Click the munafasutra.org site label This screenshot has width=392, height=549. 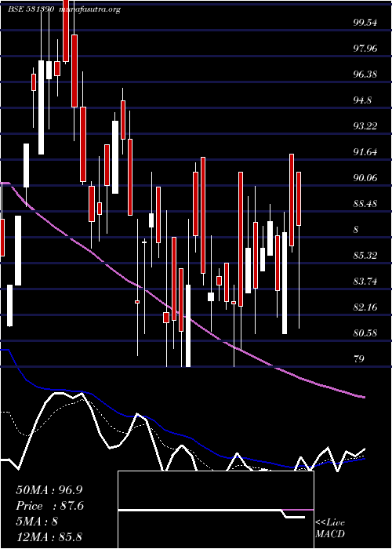pos(89,9)
